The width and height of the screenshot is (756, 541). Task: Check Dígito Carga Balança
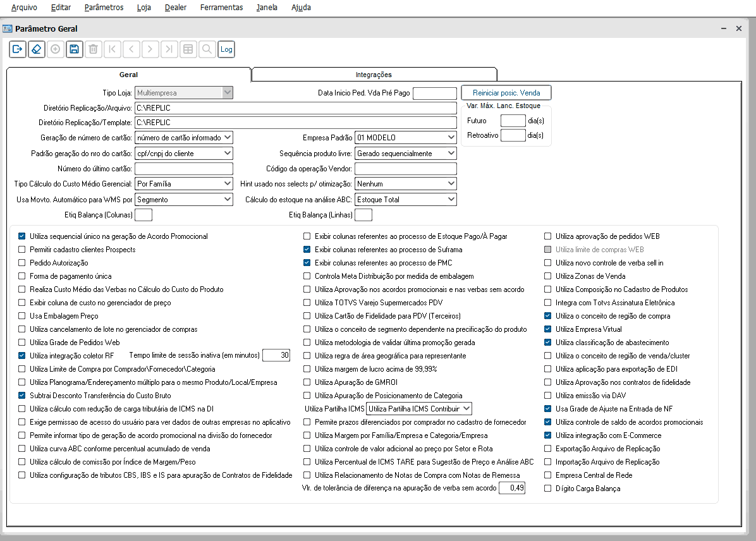pos(547,489)
